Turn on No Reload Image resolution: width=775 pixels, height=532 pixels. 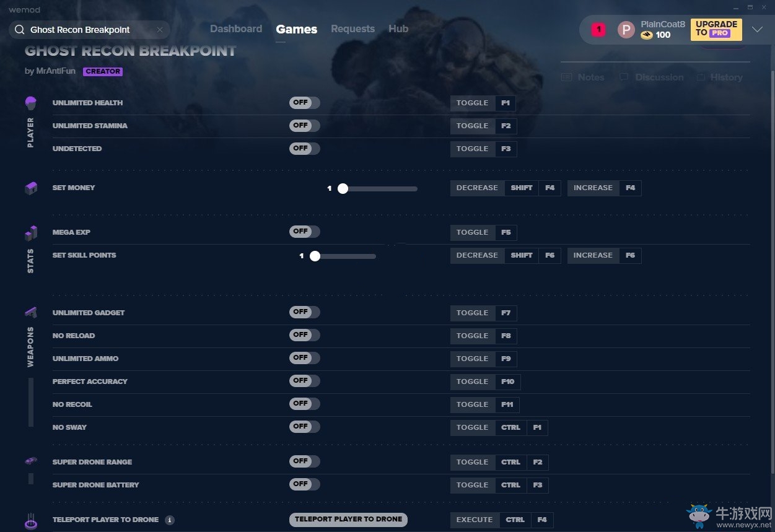[x=304, y=335]
